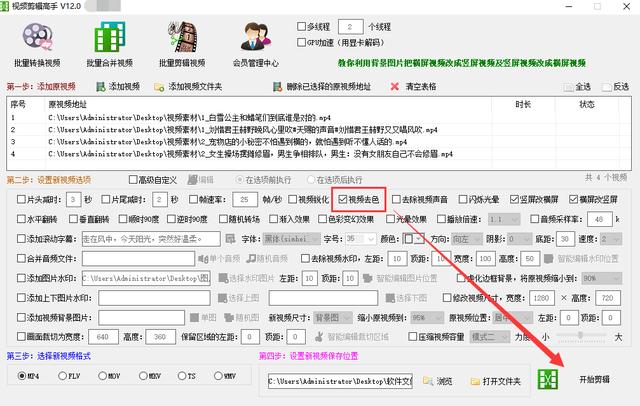The height and width of the screenshot is (406, 640).
Task: Open the 批量剪辑视频 tool icon
Action: (182, 37)
